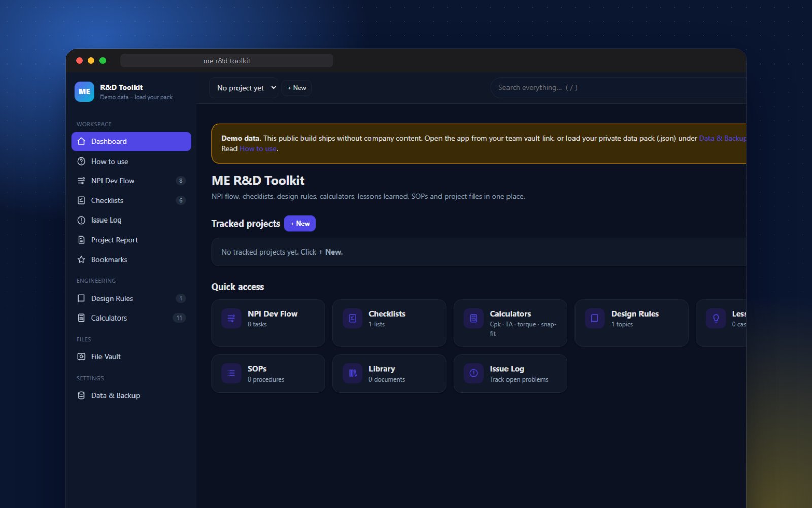Screen dimensions: 812x508
Task: Click the Data & Backup database icon
Action: (x=81, y=395)
